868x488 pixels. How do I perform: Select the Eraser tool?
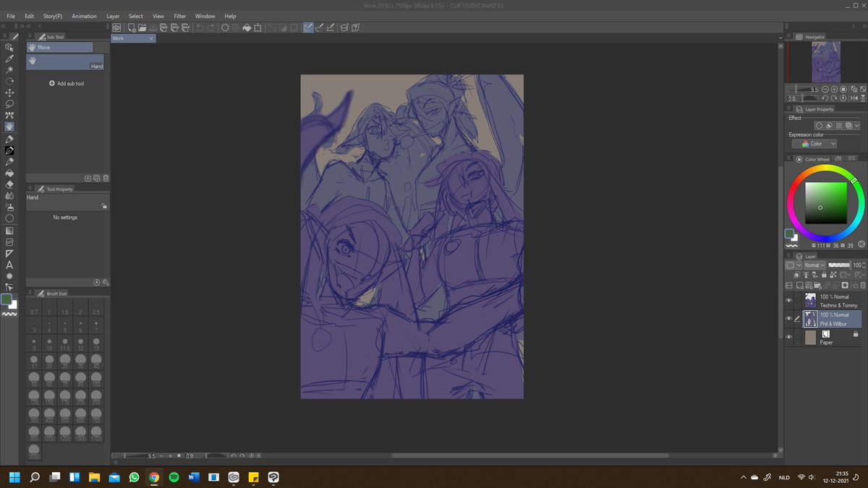coord(9,184)
